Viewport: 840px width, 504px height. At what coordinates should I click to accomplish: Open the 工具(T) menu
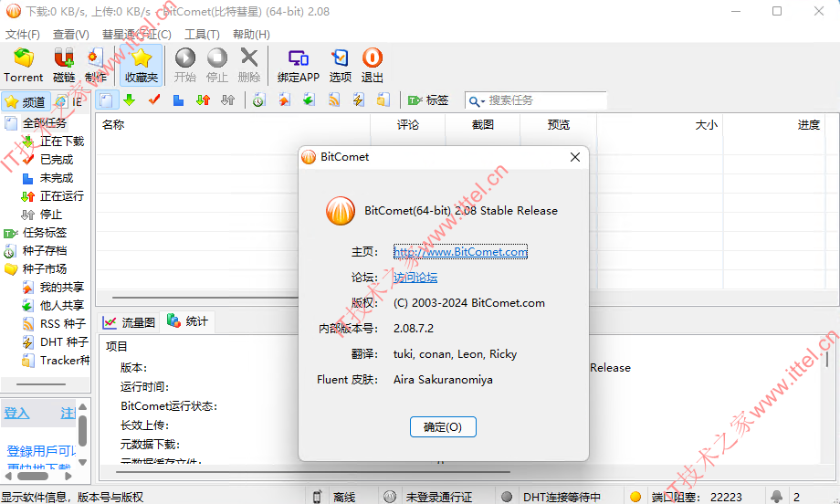pyautogui.click(x=202, y=35)
